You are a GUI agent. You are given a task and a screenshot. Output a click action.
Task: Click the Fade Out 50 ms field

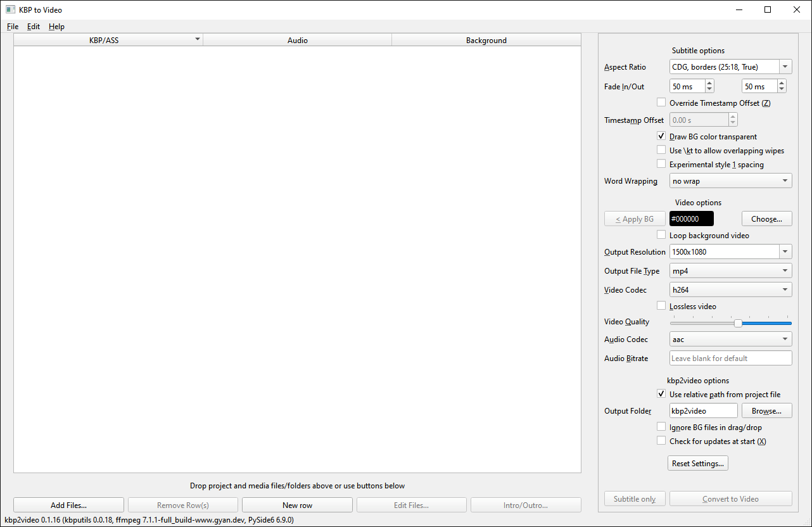[759, 86]
